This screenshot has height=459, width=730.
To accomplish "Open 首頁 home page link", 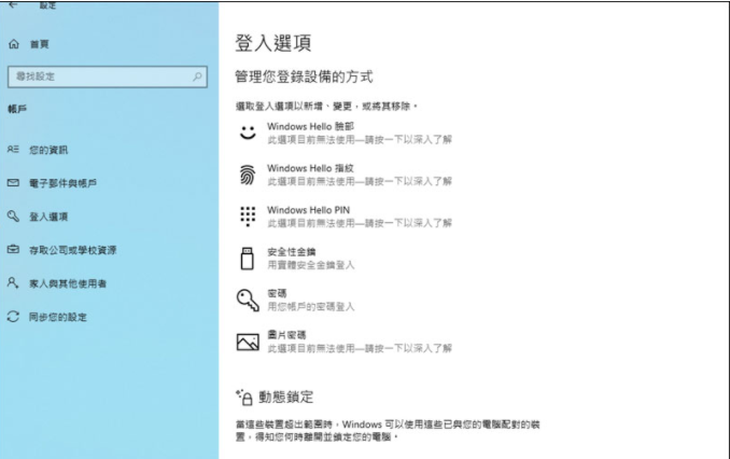I will click(x=39, y=44).
